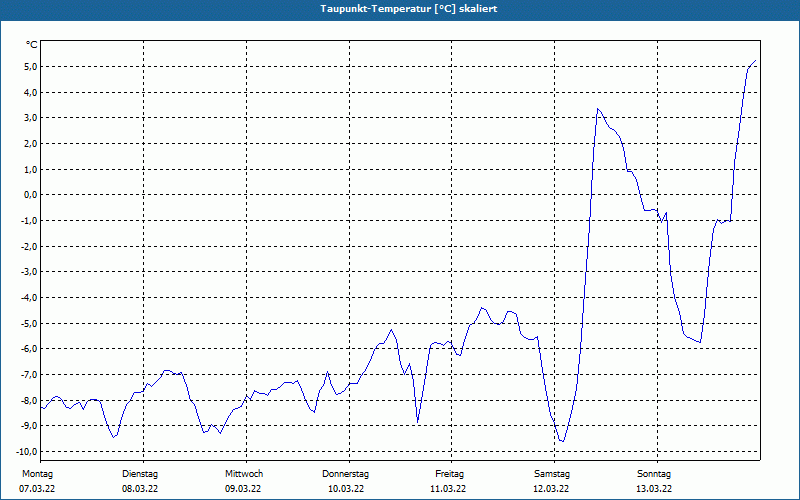Image resolution: width=800 pixels, height=500 pixels.
Task: Click the date 10.03.22
Action: 346,489
